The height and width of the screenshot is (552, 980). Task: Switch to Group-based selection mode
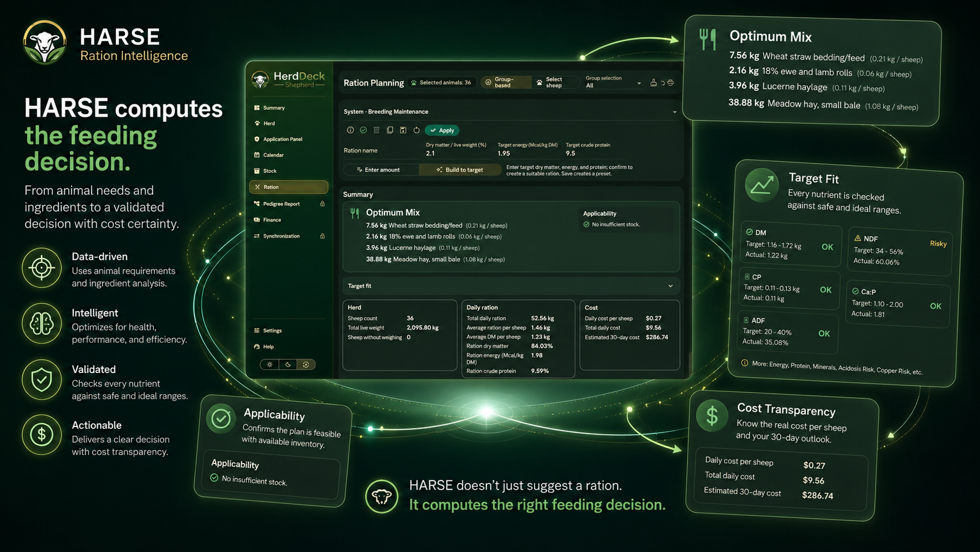click(x=505, y=83)
